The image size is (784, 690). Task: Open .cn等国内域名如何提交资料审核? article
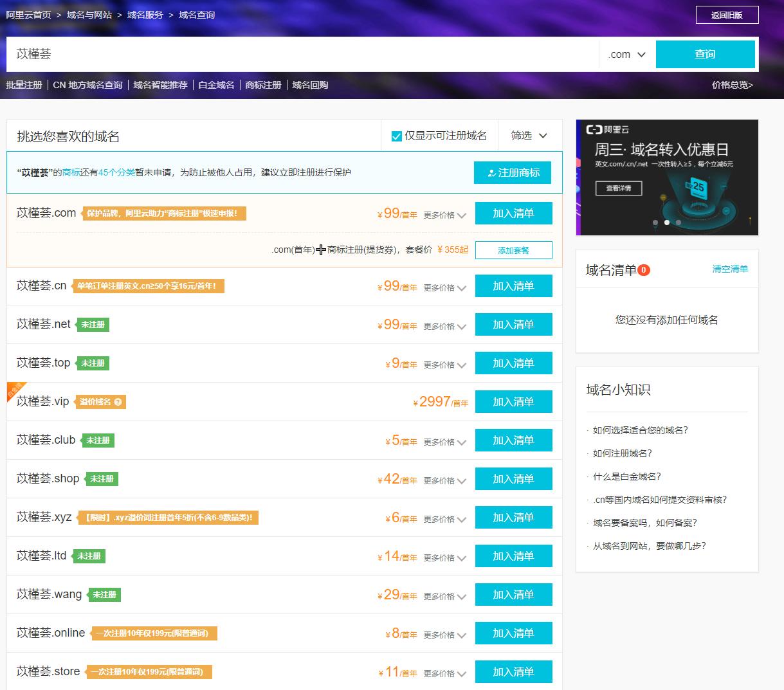click(660, 500)
